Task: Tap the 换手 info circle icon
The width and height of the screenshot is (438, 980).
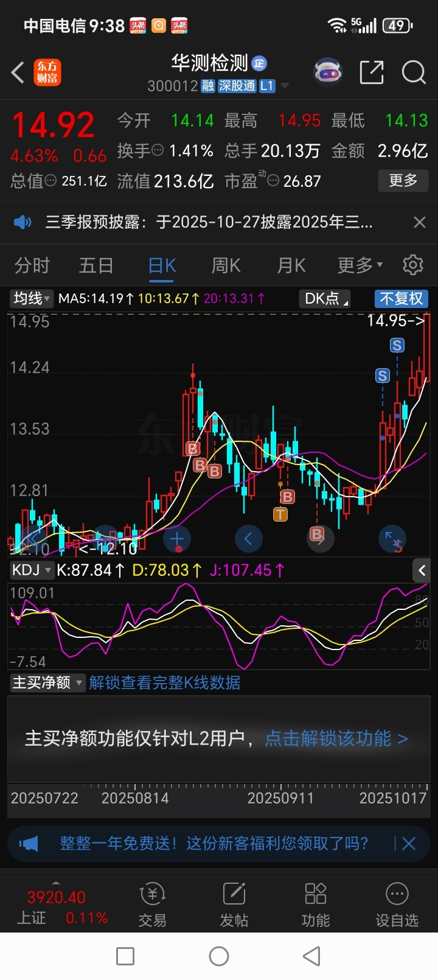Action: (x=158, y=150)
